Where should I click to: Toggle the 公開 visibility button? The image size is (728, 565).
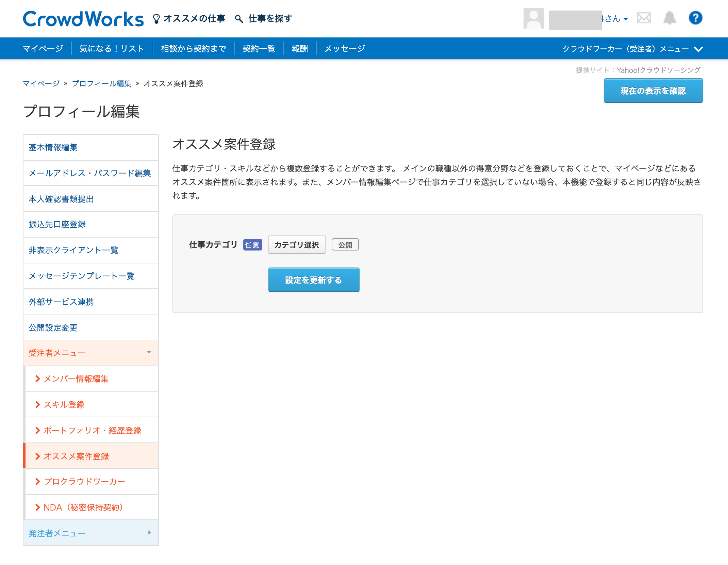point(345,245)
